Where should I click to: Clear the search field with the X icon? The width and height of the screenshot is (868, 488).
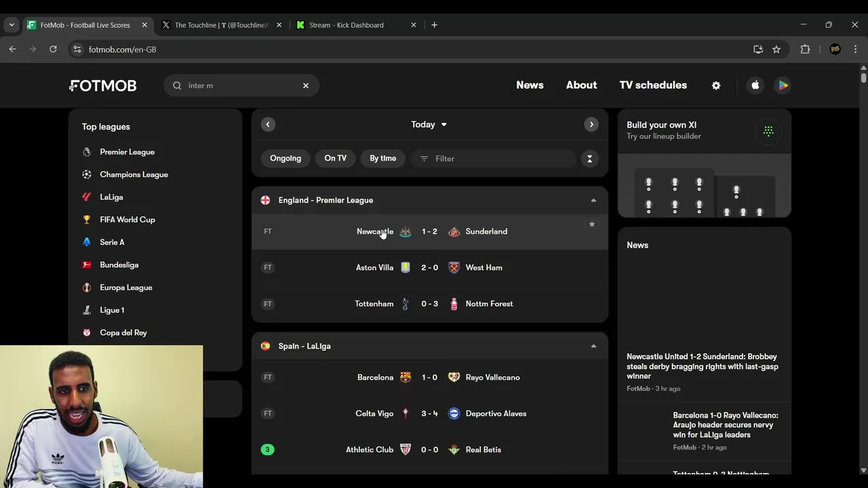[306, 85]
